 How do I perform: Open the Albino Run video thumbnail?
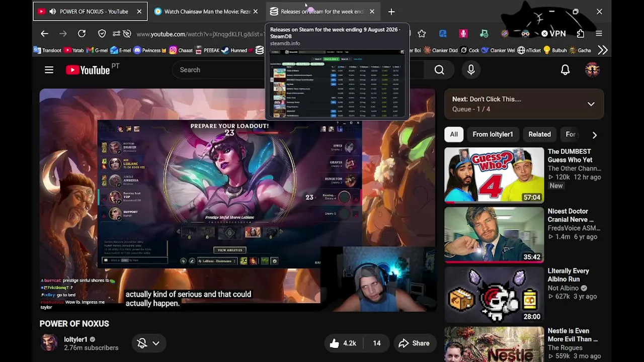[x=494, y=295]
